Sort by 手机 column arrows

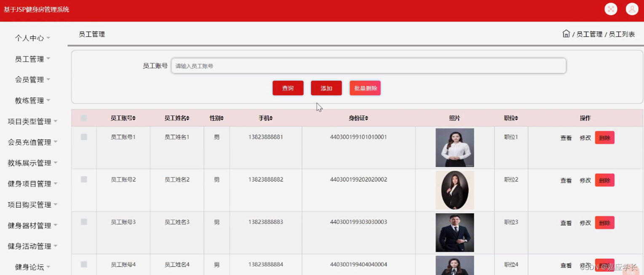point(271,119)
